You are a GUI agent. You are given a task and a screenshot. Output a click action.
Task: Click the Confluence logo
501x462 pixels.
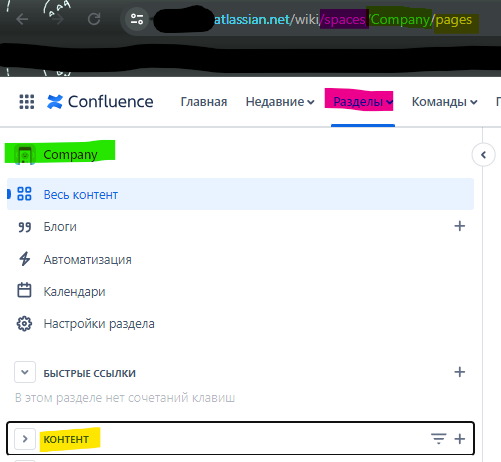pos(100,102)
